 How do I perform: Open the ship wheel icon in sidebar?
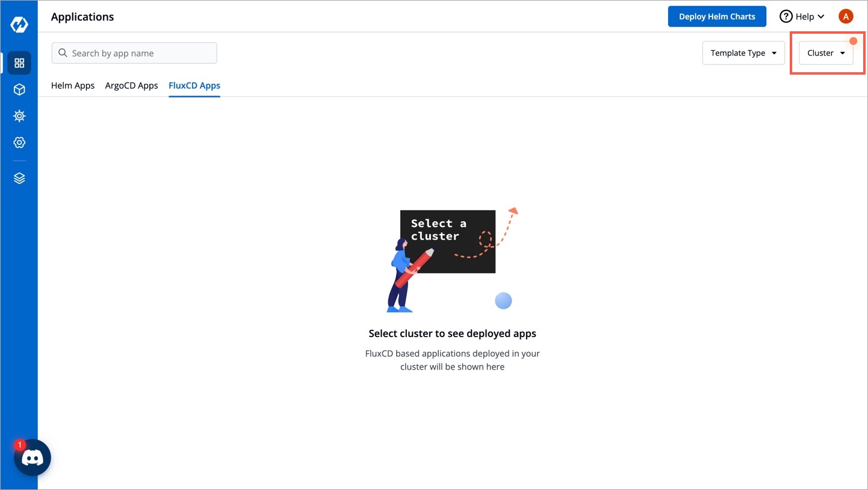point(19,116)
